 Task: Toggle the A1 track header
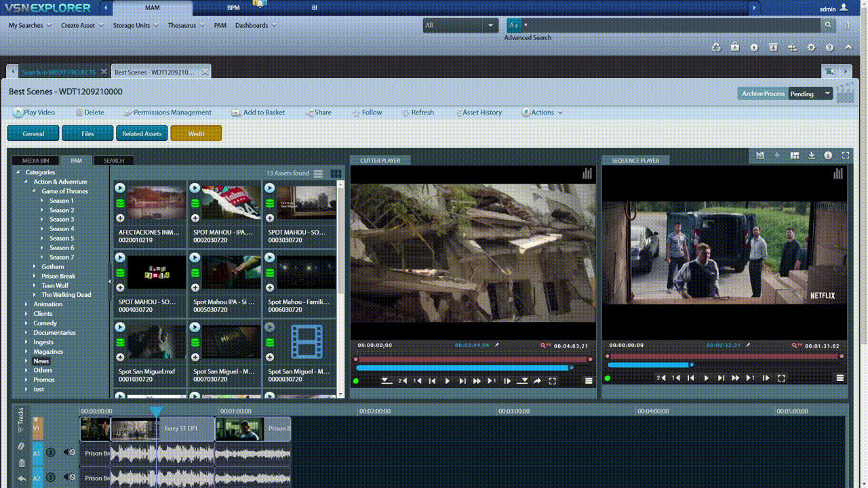tap(38, 453)
